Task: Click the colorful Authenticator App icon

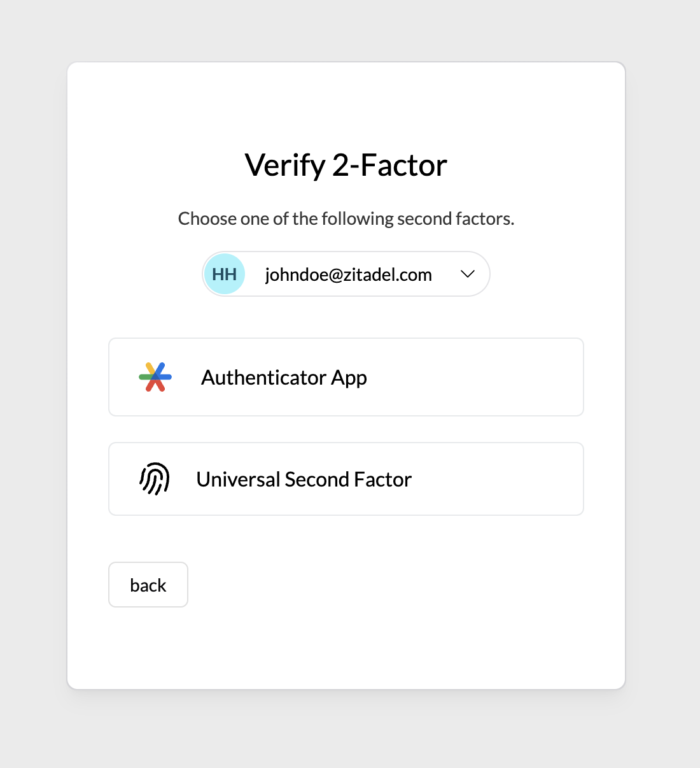Action: [155, 377]
